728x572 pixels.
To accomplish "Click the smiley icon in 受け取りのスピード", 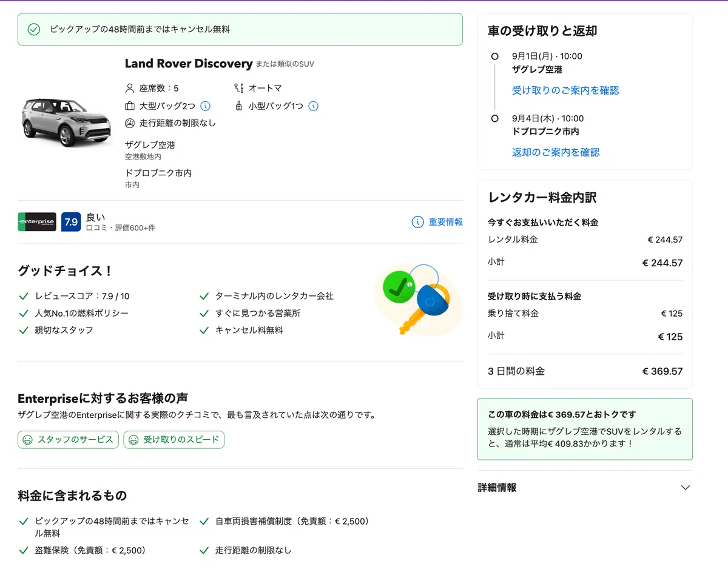I will tap(133, 440).
